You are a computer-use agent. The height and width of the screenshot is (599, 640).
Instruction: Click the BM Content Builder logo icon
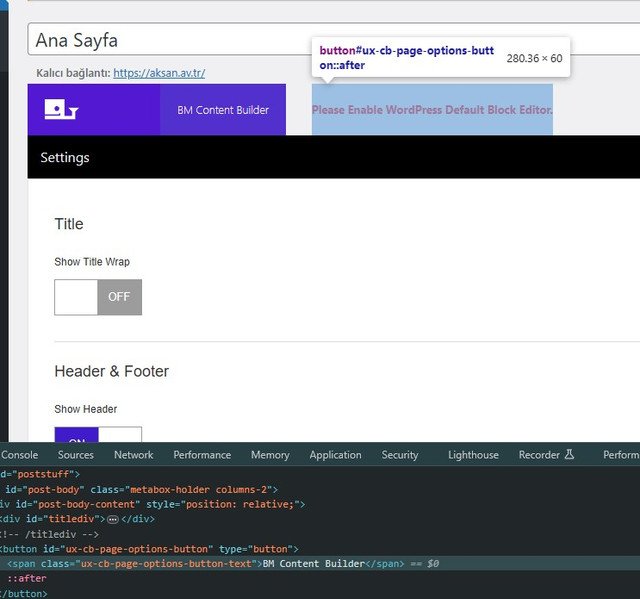(61, 109)
